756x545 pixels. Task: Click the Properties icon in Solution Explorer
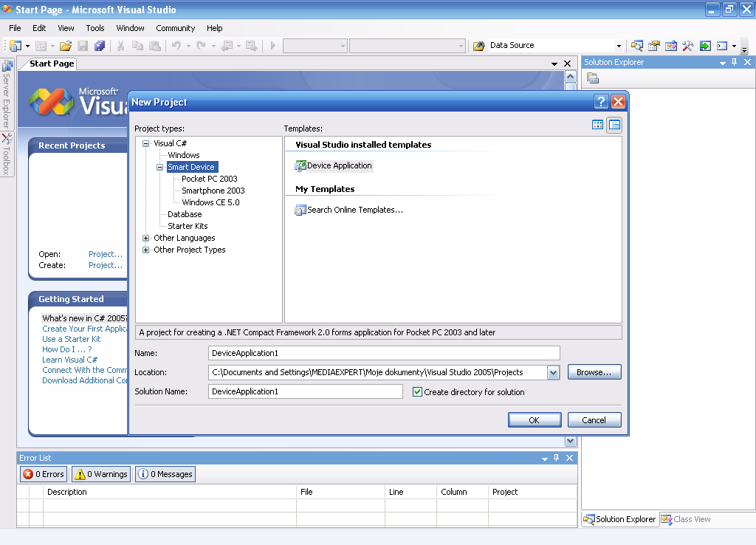(593, 78)
